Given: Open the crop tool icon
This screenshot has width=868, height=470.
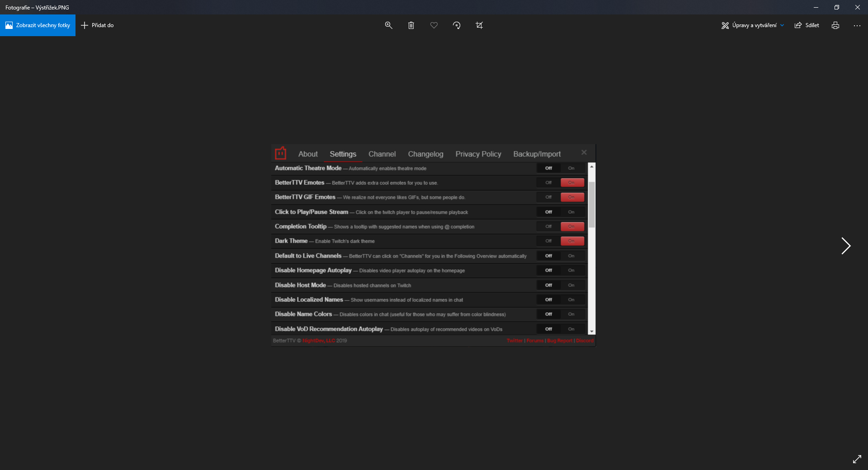Looking at the screenshot, I should [479, 25].
